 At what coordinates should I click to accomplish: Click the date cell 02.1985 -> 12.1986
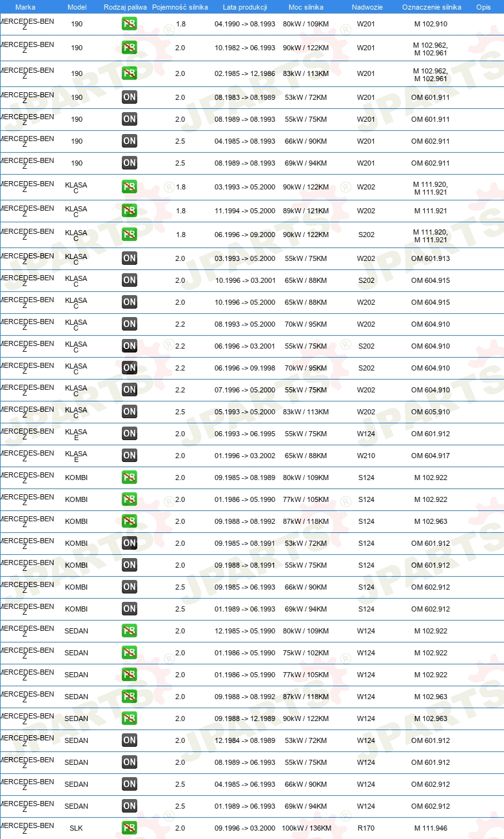[x=245, y=73]
